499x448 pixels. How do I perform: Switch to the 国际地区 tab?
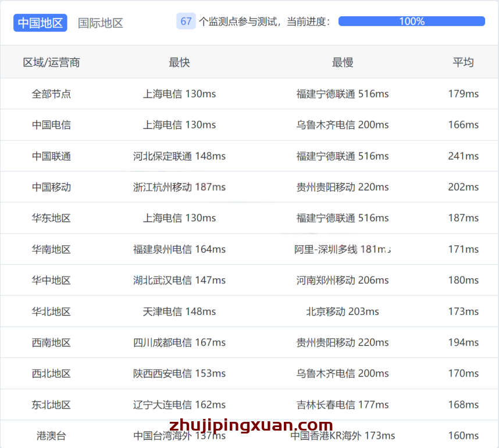click(x=100, y=23)
